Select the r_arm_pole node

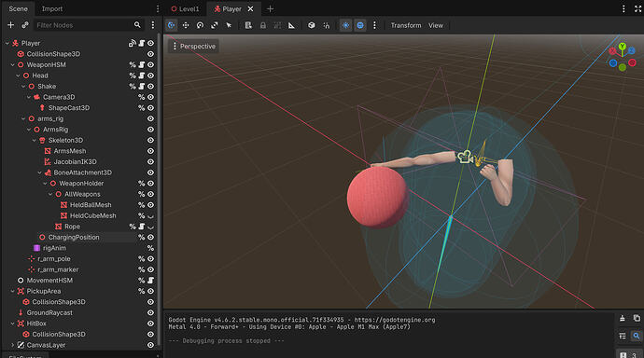coord(54,259)
